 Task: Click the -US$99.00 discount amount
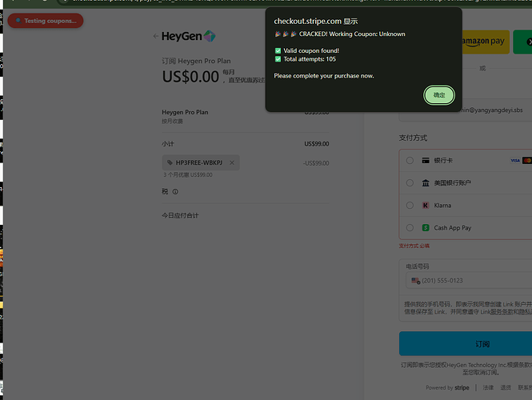(x=316, y=163)
